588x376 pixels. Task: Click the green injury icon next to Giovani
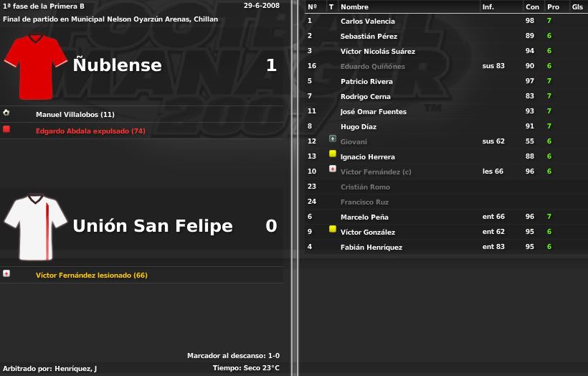click(x=333, y=138)
